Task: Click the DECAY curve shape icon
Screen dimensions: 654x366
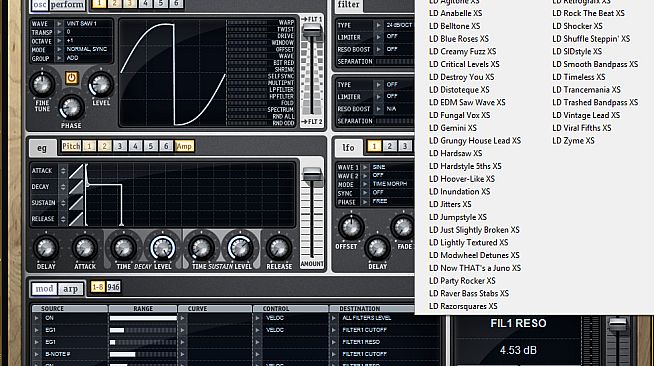Action: coord(76,187)
